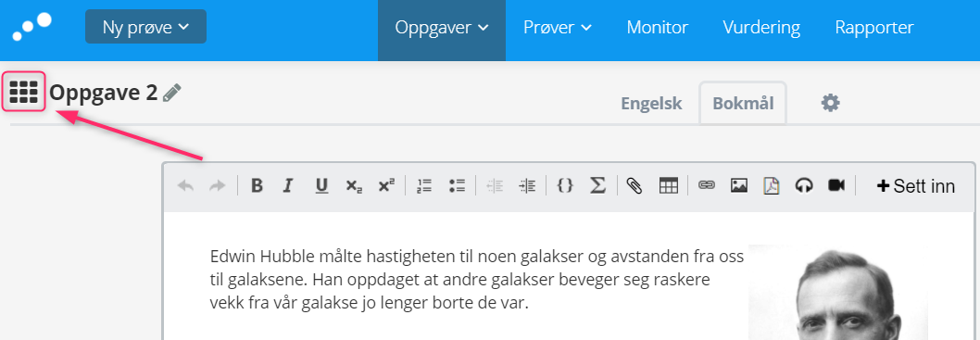Screen dimensions: 980x340
Task: Open the task grid overview icon
Action: click(x=24, y=93)
